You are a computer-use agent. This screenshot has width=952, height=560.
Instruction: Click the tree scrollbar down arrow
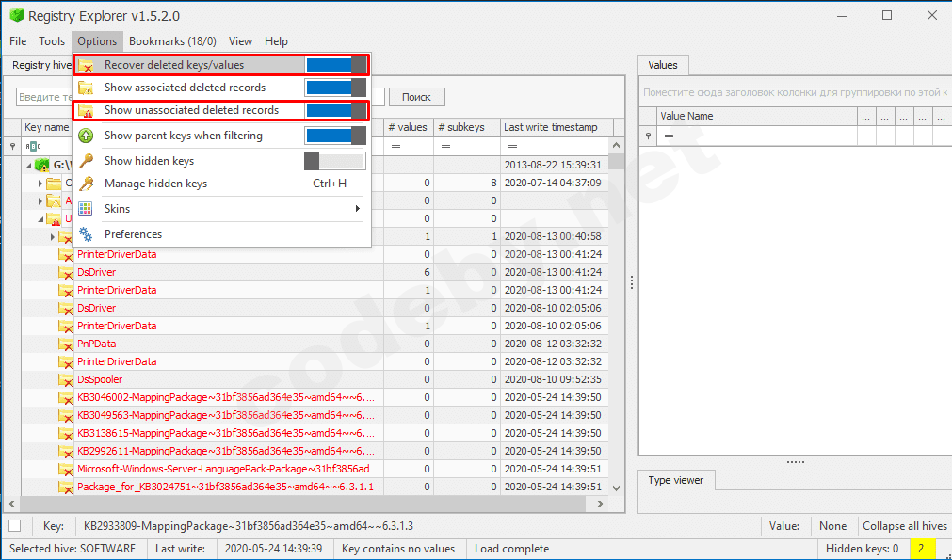click(x=616, y=488)
